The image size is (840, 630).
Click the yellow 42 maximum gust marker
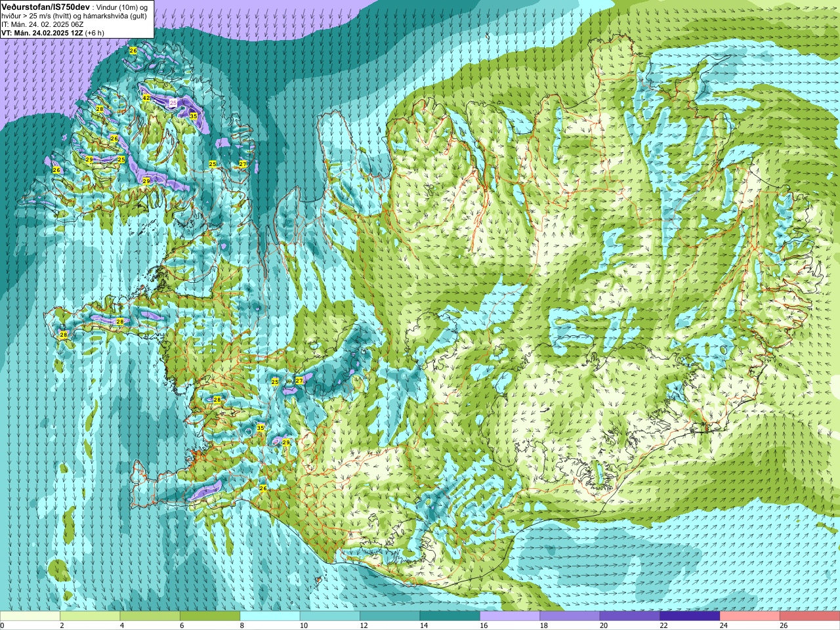pos(146,98)
